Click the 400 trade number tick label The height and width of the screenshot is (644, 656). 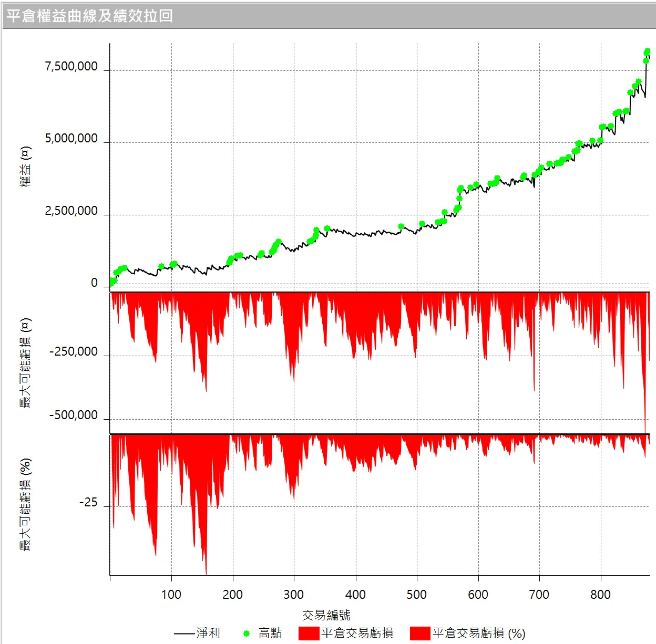pos(355,595)
